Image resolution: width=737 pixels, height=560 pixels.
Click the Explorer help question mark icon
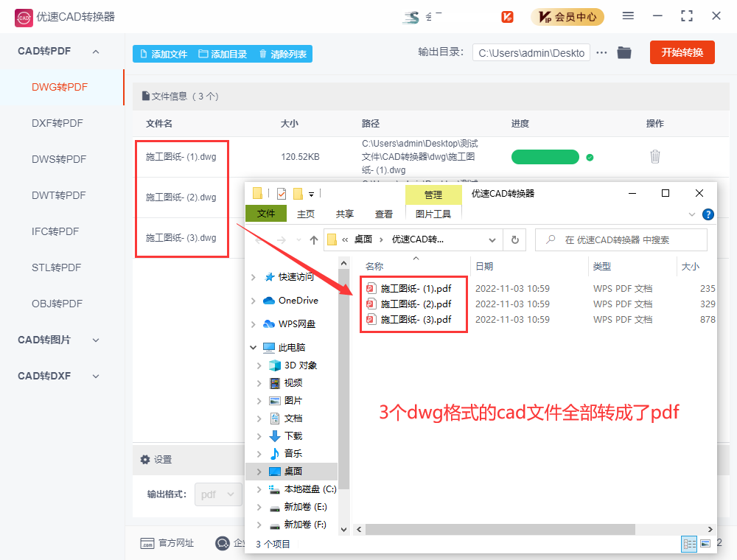pyautogui.click(x=708, y=214)
